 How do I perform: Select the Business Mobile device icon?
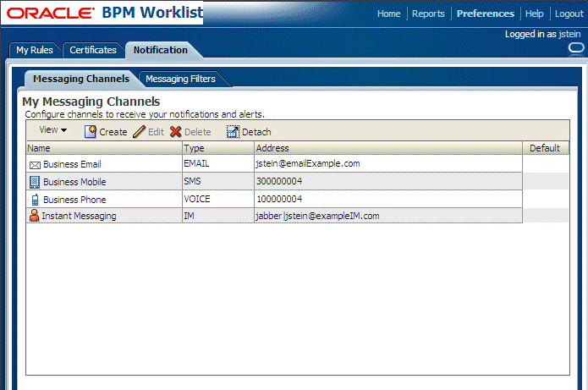tap(35, 182)
